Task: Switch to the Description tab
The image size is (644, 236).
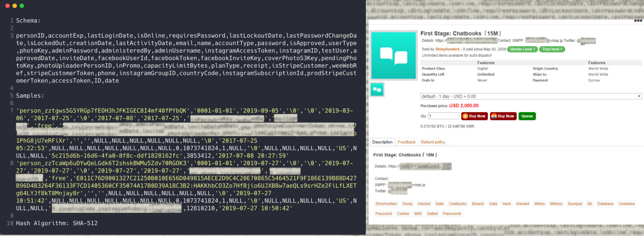Action: click(x=382, y=142)
